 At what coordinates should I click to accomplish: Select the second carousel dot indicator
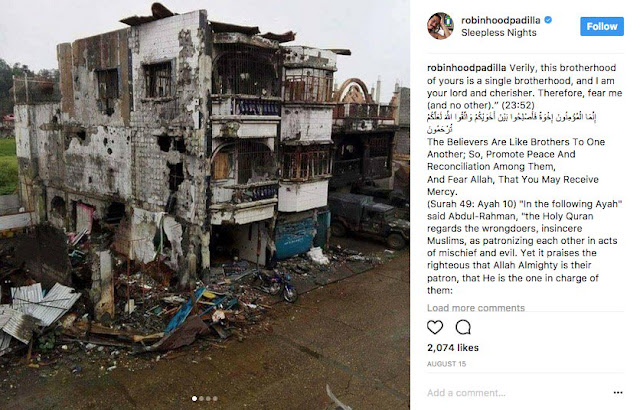[x=201, y=399]
